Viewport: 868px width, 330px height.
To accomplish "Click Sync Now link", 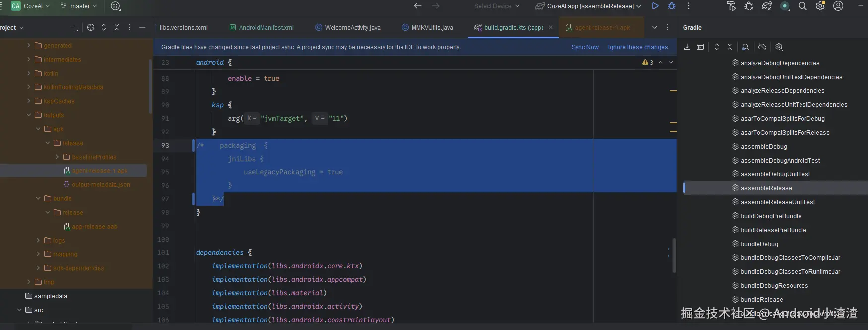I will point(585,47).
